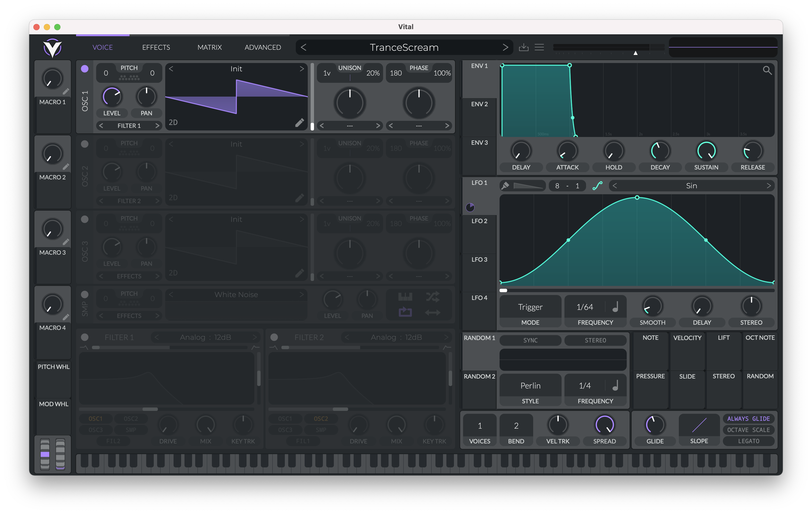Click the sampler bounce arrows icon
Image resolution: width=812 pixels, height=514 pixels.
[433, 312]
